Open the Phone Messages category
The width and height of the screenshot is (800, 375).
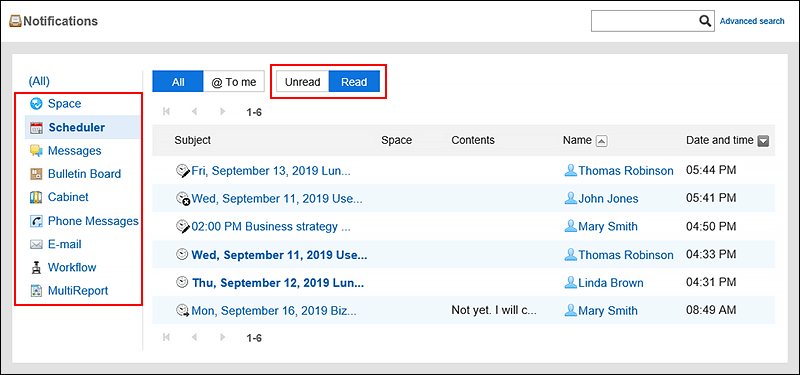93,221
